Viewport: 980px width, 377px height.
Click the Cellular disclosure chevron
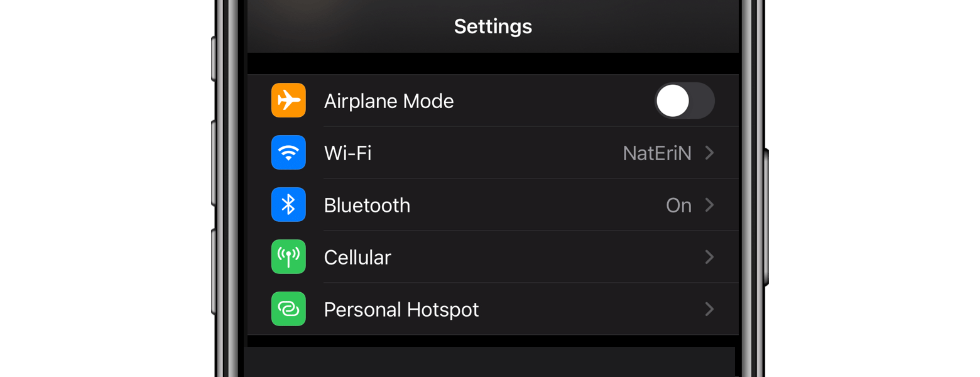(x=710, y=257)
